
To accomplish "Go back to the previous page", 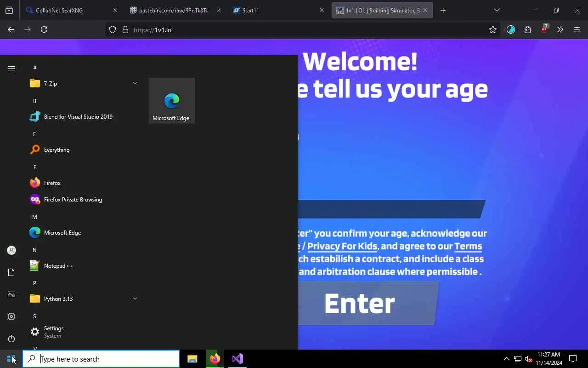I will (x=11, y=29).
